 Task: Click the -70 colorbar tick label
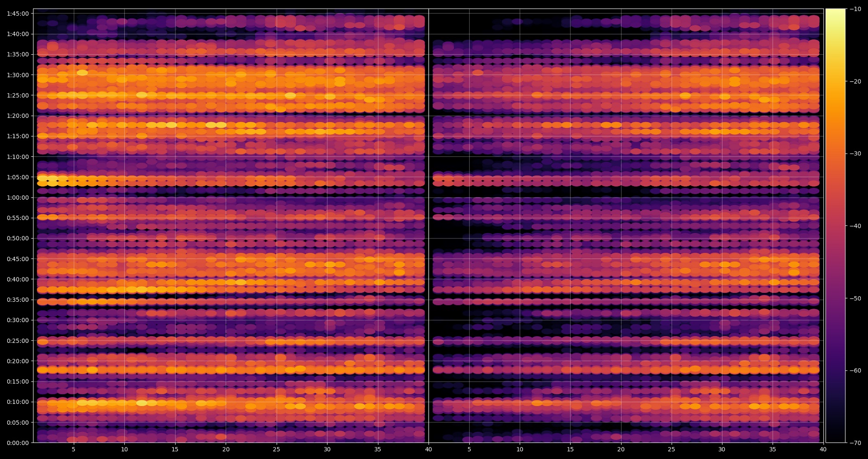[x=855, y=443]
